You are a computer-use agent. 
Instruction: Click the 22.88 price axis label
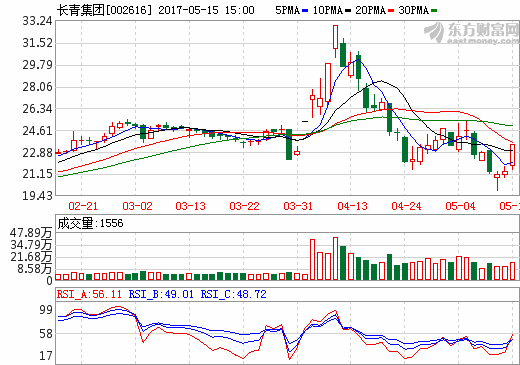[x=37, y=153]
